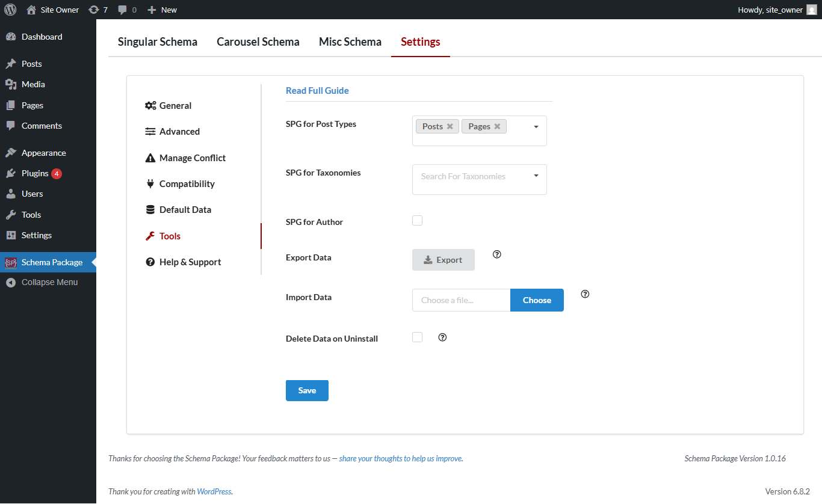Screen dimensions: 822x504
Task: Click the Choose file button
Action: coord(537,300)
